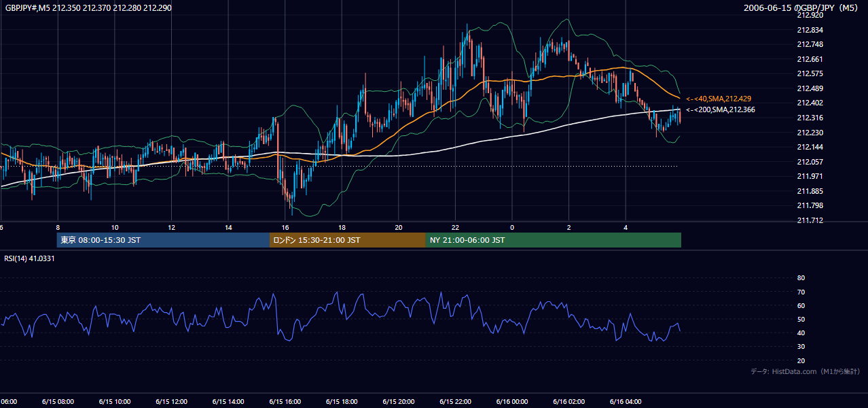Click the hour tick 16 under price chart

pyautogui.click(x=285, y=227)
